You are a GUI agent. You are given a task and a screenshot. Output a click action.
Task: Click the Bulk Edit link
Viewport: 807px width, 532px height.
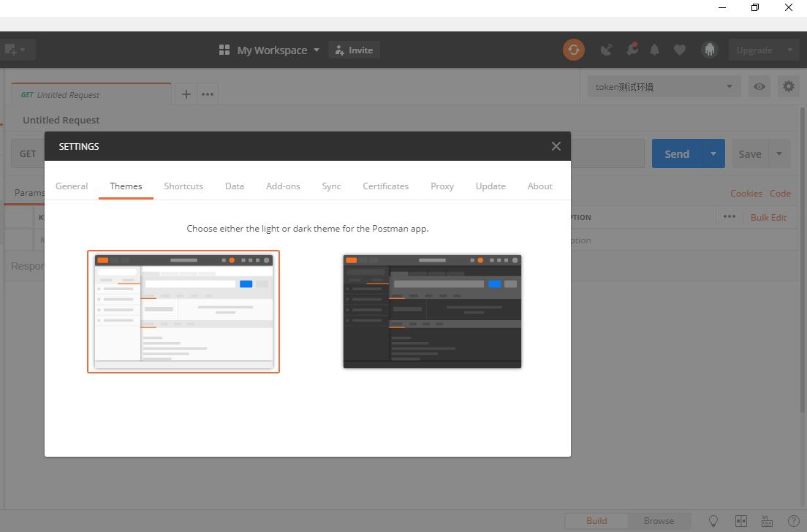(768, 218)
